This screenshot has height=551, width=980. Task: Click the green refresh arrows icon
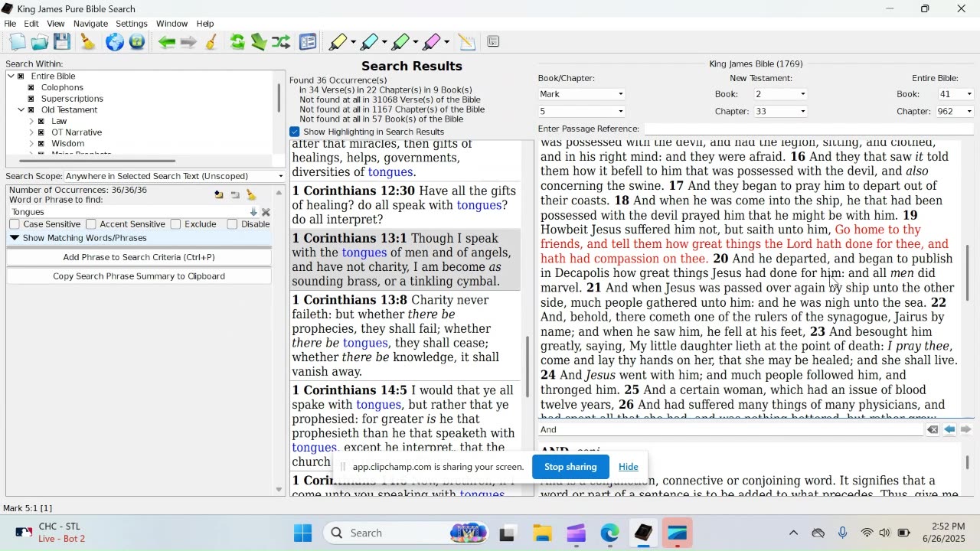237,42
